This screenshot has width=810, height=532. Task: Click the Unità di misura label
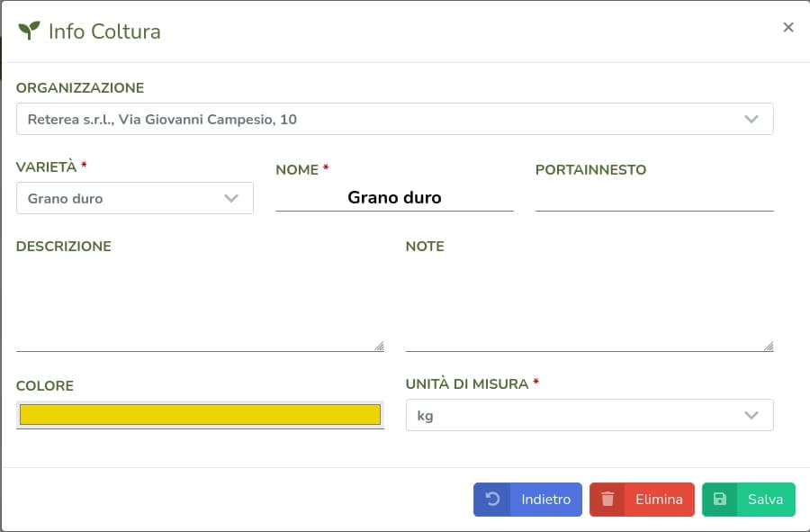point(467,383)
